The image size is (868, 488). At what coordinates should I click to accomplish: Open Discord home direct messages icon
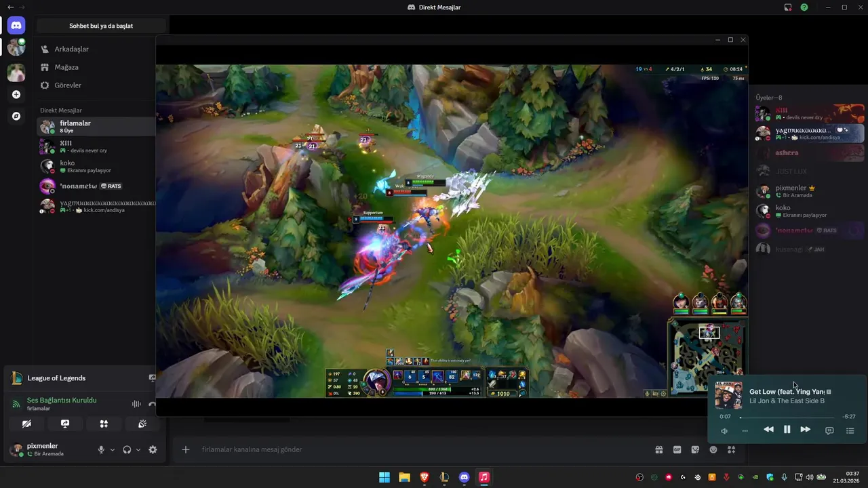pos(16,26)
